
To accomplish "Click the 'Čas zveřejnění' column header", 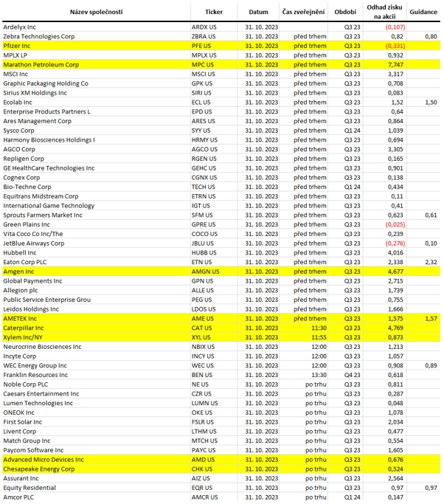I will point(303,12).
